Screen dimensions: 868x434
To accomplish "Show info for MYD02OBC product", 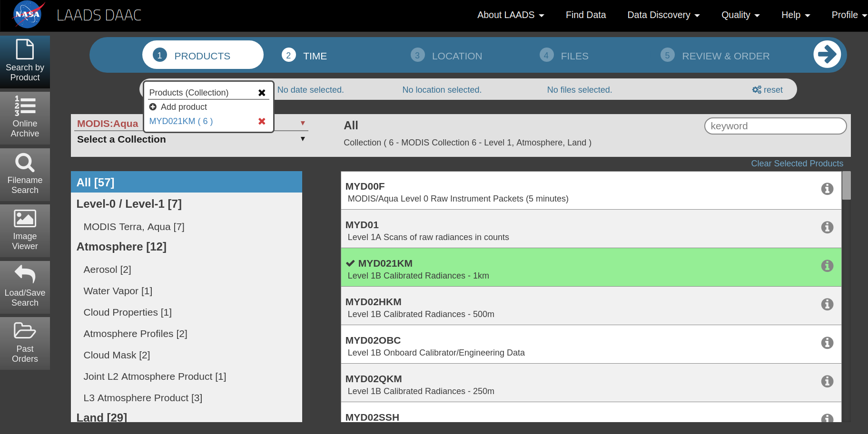I will click(827, 343).
